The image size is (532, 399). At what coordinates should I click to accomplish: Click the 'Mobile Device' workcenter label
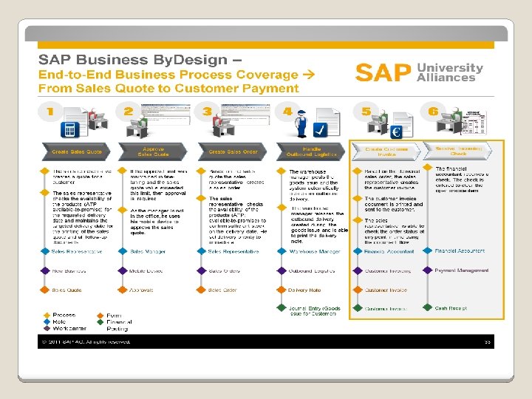(x=146, y=270)
